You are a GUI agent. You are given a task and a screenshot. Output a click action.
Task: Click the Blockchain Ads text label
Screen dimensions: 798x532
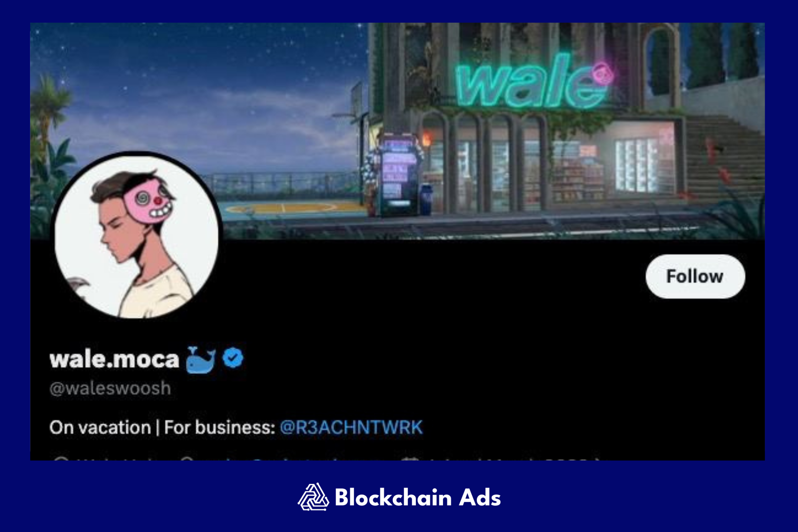tap(418, 498)
